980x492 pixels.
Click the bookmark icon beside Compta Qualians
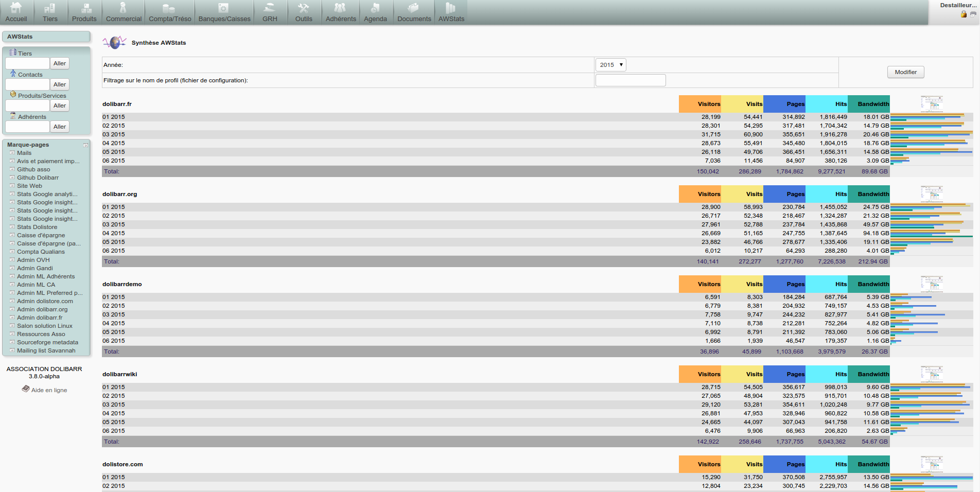click(x=12, y=252)
